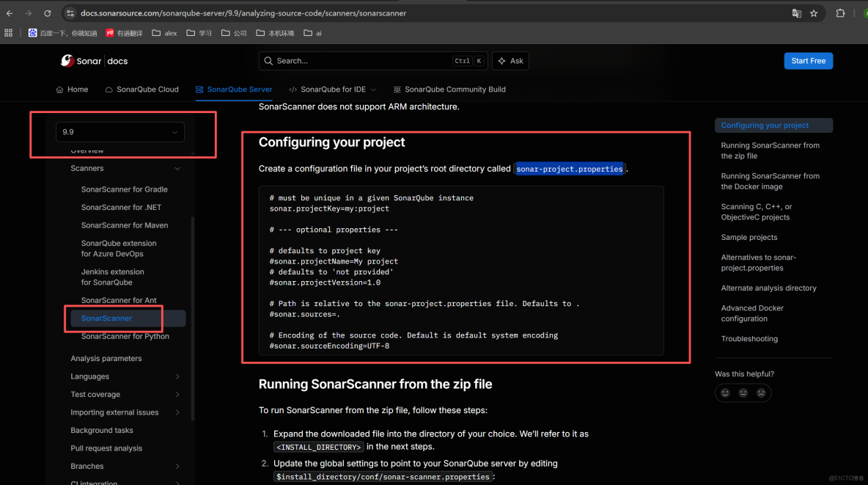868x485 pixels.
Task: Select the neutral face feedback emoji
Action: coord(743,393)
